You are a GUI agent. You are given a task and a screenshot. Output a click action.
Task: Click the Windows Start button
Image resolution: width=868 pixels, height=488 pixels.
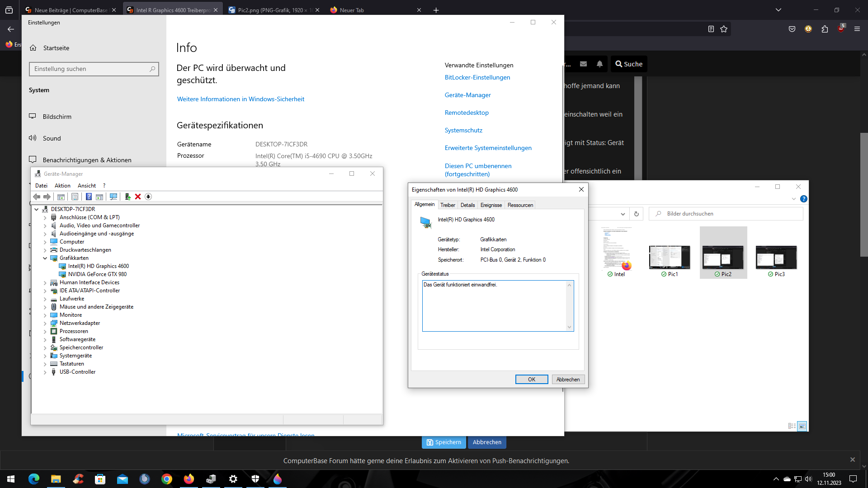[11, 479]
